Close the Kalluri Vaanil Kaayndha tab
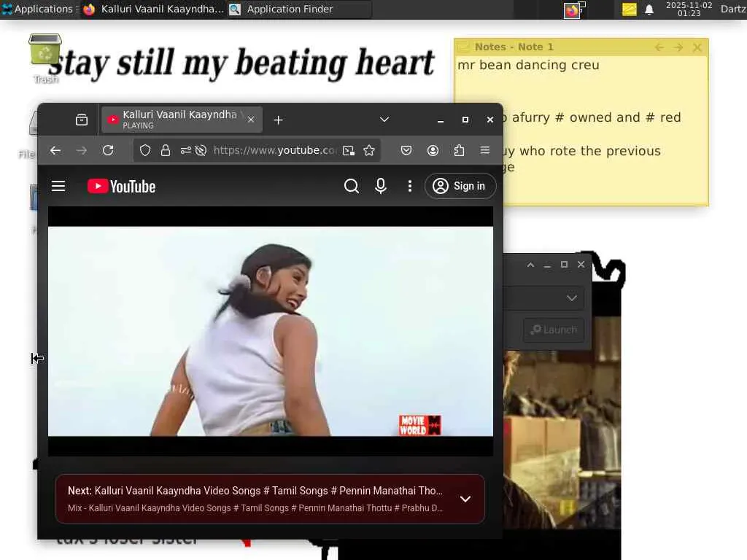Screen dimensions: 747x560 tap(251, 120)
